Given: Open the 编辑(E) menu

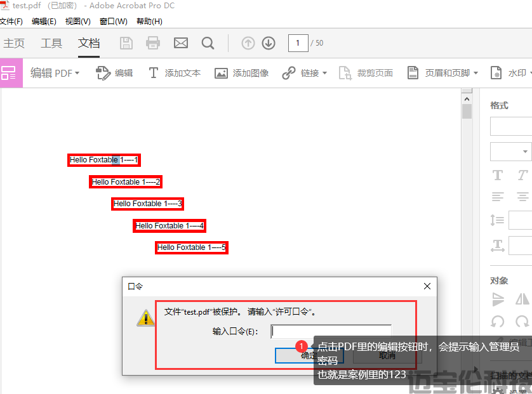Looking at the screenshot, I should tap(44, 22).
